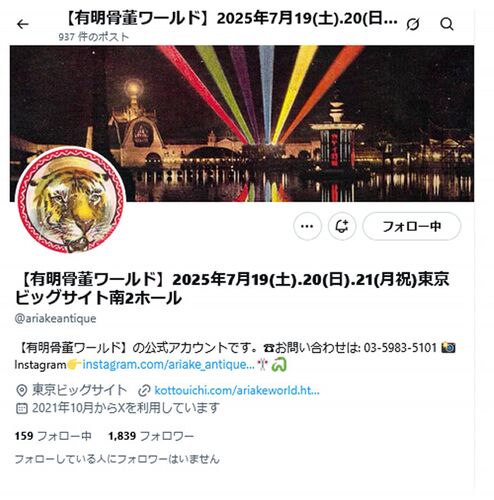
Task: Open the more options ellipsis menu
Action: (307, 226)
